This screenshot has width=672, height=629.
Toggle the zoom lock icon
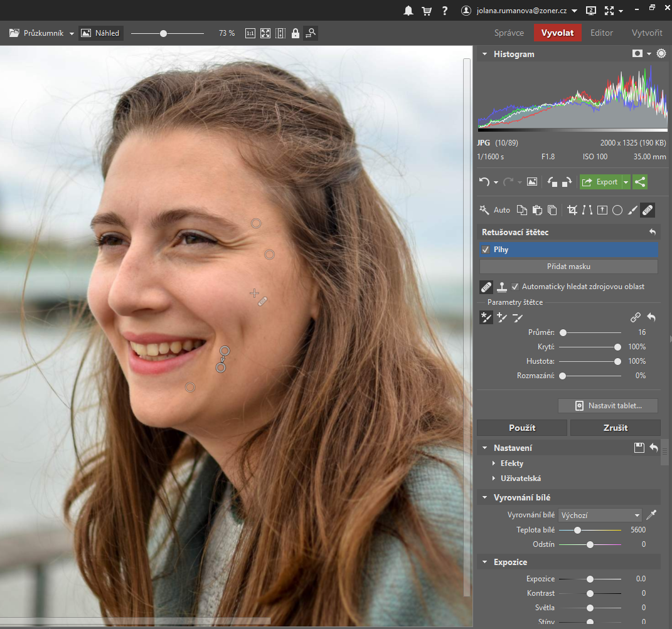tap(295, 33)
